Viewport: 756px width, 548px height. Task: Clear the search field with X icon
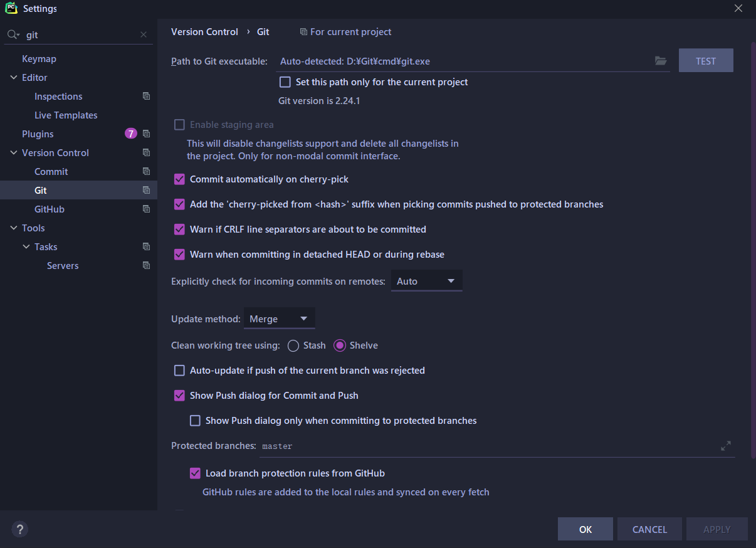(144, 35)
